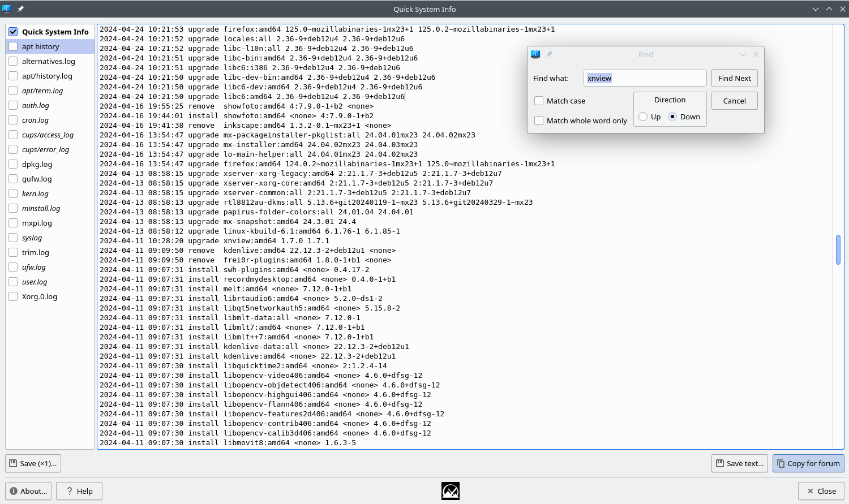Screen dimensions: 849x504
Task: Click the pin icon in the main title bar
Action: [x=20, y=9]
